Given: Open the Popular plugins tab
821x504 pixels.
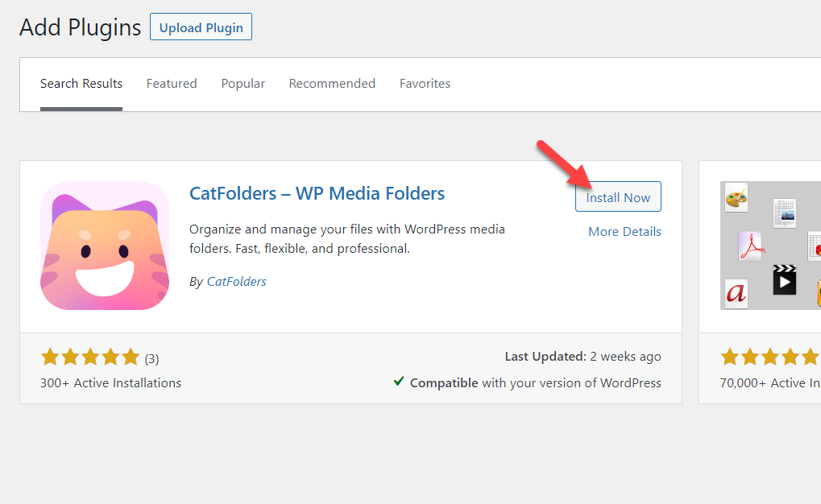Looking at the screenshot, I should (x=243, y=83).
